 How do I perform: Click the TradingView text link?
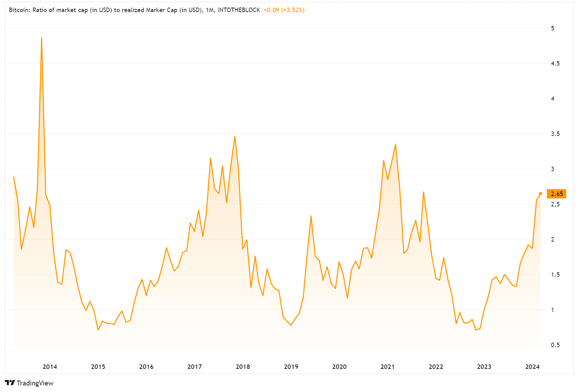[x=36, y=383]
